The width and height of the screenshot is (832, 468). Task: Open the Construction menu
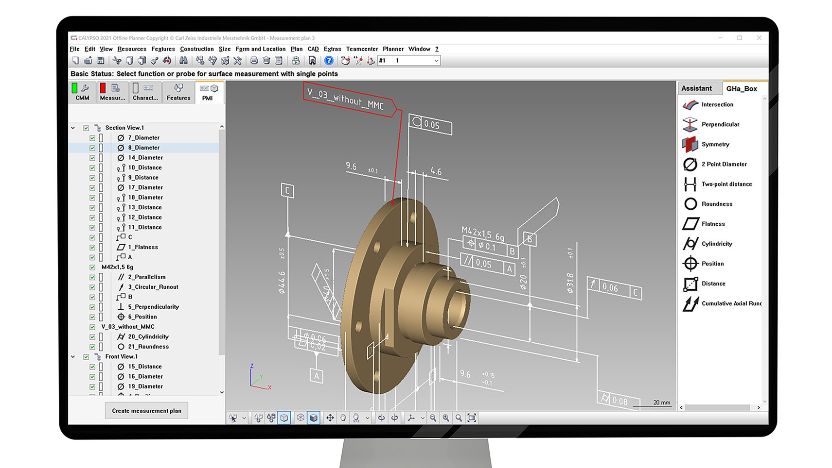coord(196,49)
